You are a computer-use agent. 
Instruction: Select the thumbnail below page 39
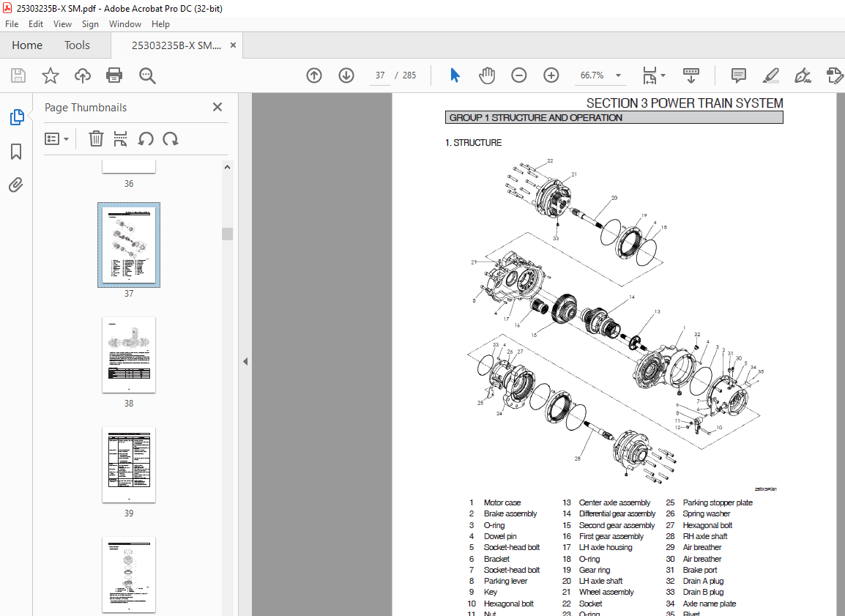click(129, 574)
